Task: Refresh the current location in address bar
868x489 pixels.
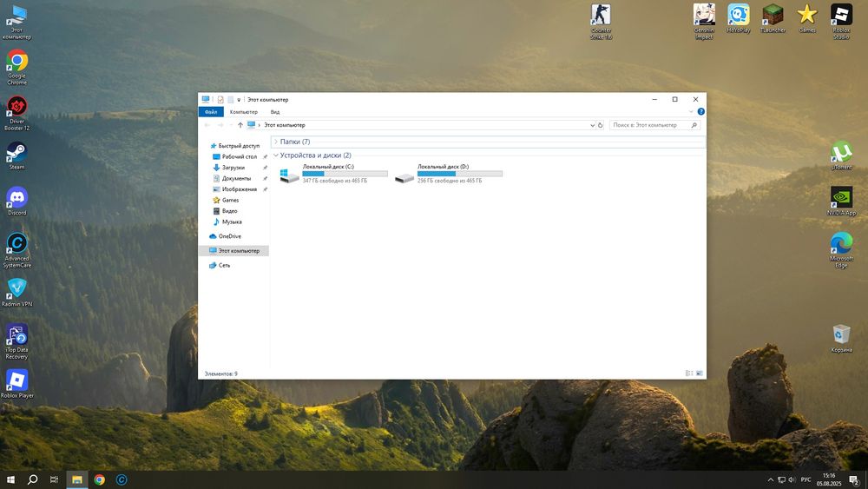Action: pos(601,125)
